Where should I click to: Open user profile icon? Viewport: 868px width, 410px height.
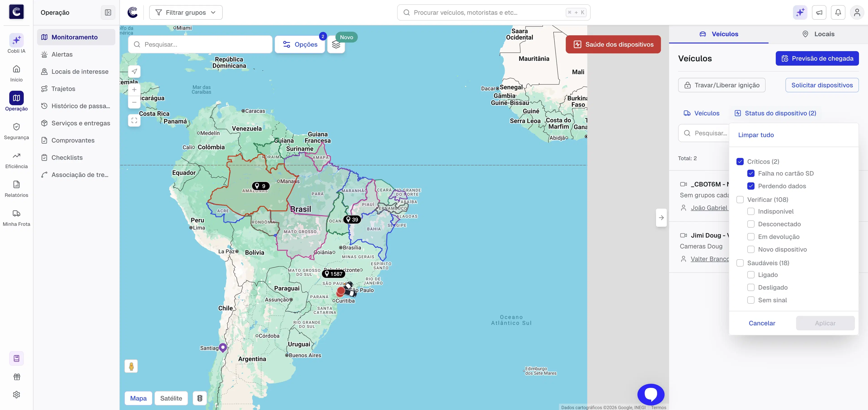(x=857, y=12)
